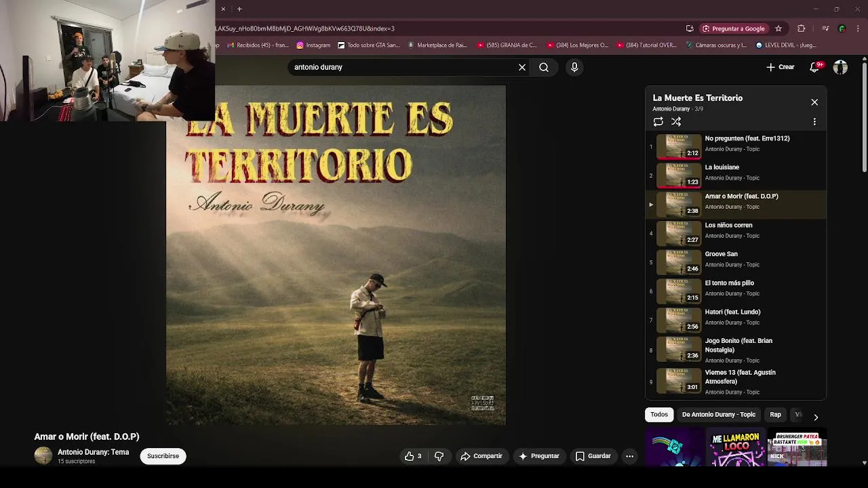Show more filter chips with right arrow
Image resolution: width=868 pixels, height=488 pixels.
pos(816,417)
